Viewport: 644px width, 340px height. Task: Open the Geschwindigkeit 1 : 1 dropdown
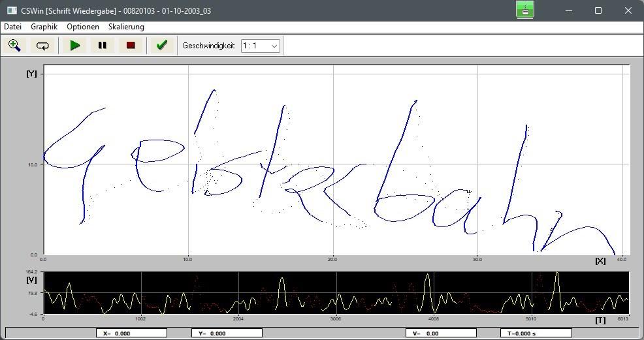click(x=261, y=46)
